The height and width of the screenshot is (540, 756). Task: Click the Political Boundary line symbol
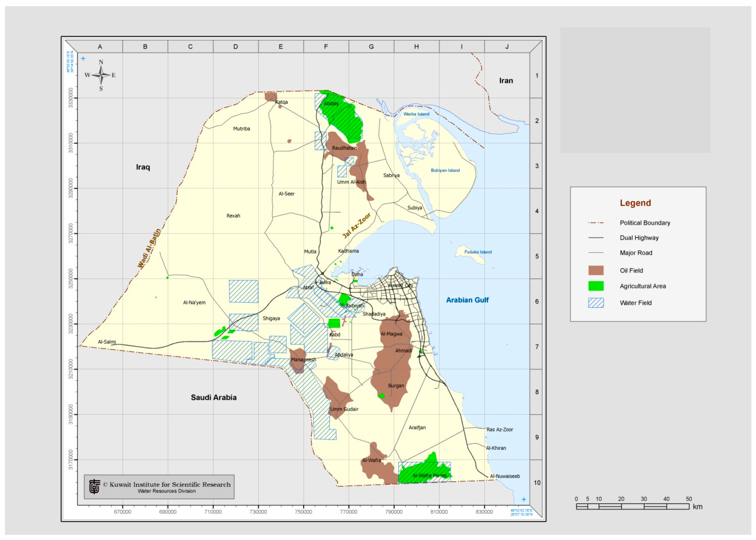coord(596,223)
